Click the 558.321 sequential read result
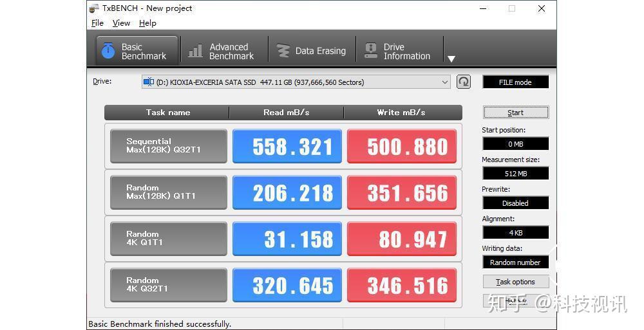This screenshot has width=644, height=330. click(287, 146)
